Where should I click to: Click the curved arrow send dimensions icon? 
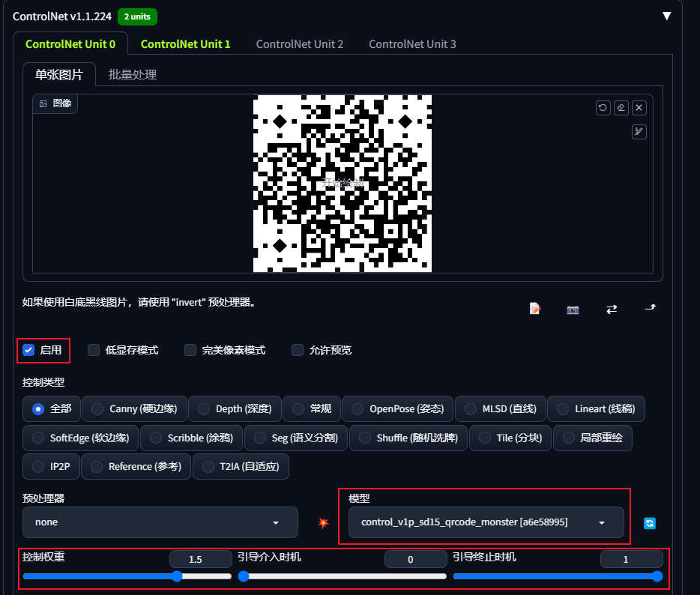coord(651,307)
